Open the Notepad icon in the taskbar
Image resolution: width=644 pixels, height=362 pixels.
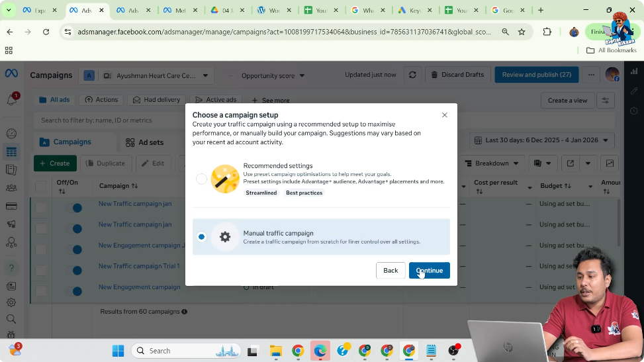[431, 351]
